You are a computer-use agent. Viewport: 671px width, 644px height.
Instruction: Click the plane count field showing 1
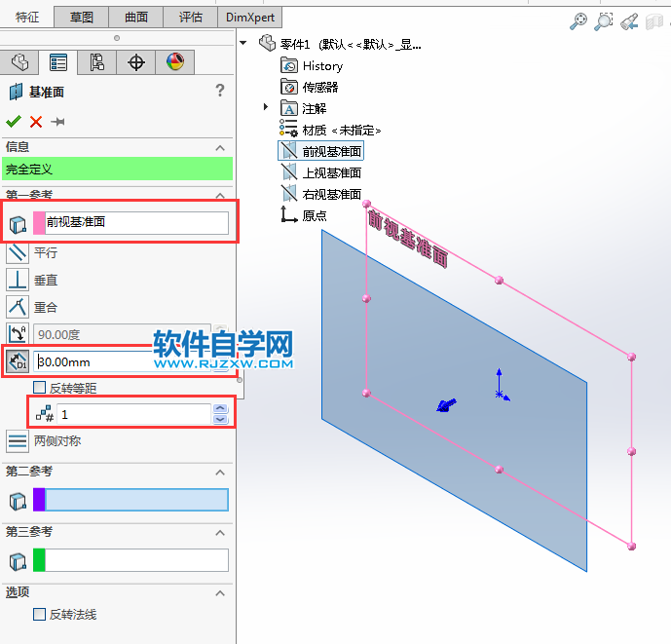pyautogui.click(x=133, y=414)
